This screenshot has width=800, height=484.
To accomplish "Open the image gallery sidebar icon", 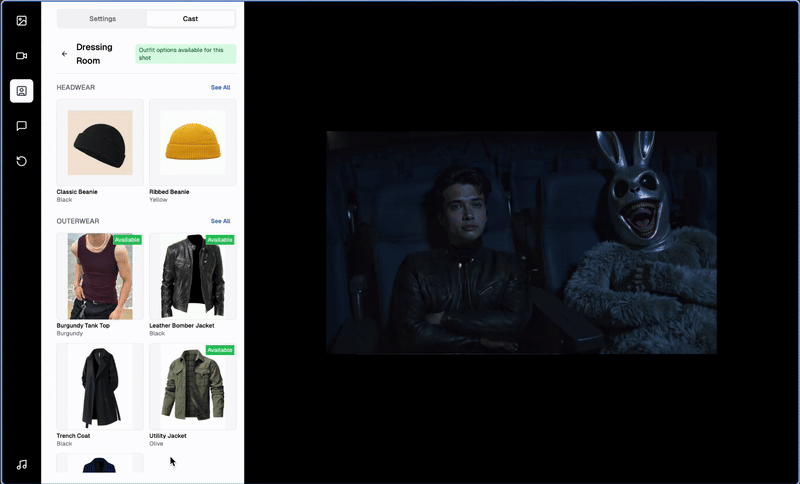I will pos(21,21).
